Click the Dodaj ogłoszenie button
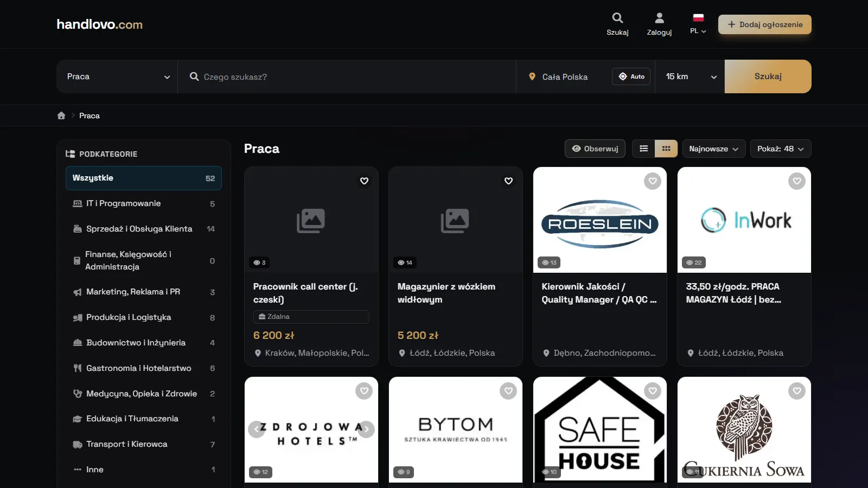The width and height of the screenshot is (868, 488). (765, 24)
